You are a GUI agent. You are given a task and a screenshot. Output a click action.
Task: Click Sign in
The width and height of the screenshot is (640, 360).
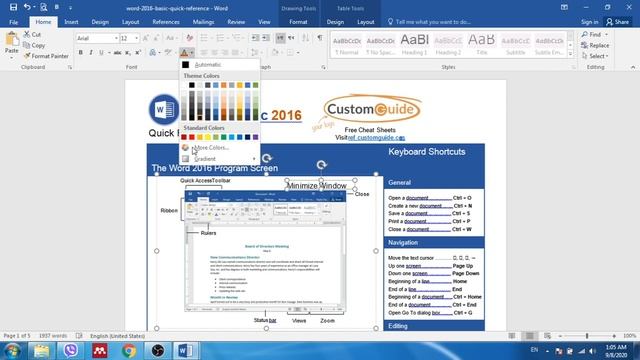tap(589, 22)
